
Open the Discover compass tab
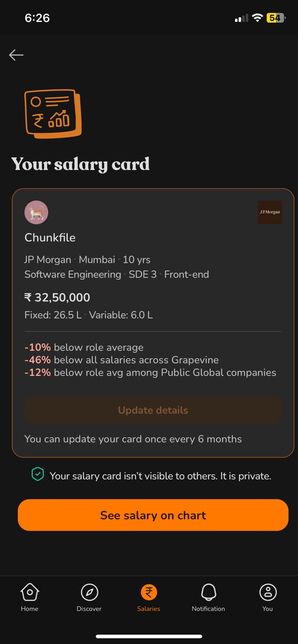point(89,597)
